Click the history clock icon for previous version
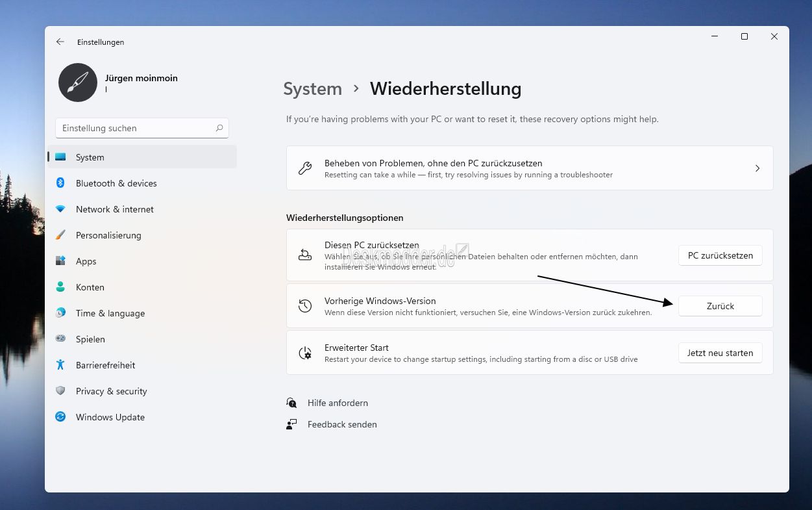The image size is (812, 510). 305,305
